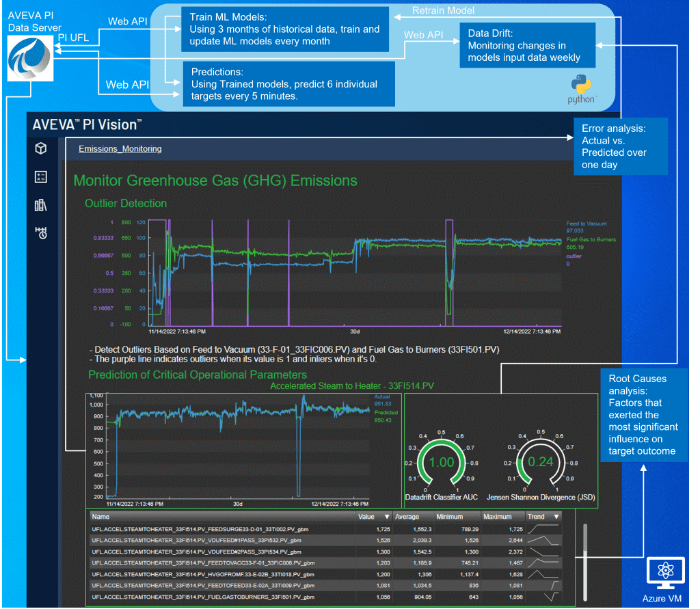Open the calculations icon in PI Vision sidebar
Viewport: 700px width, 609px height.
(41, 177)
